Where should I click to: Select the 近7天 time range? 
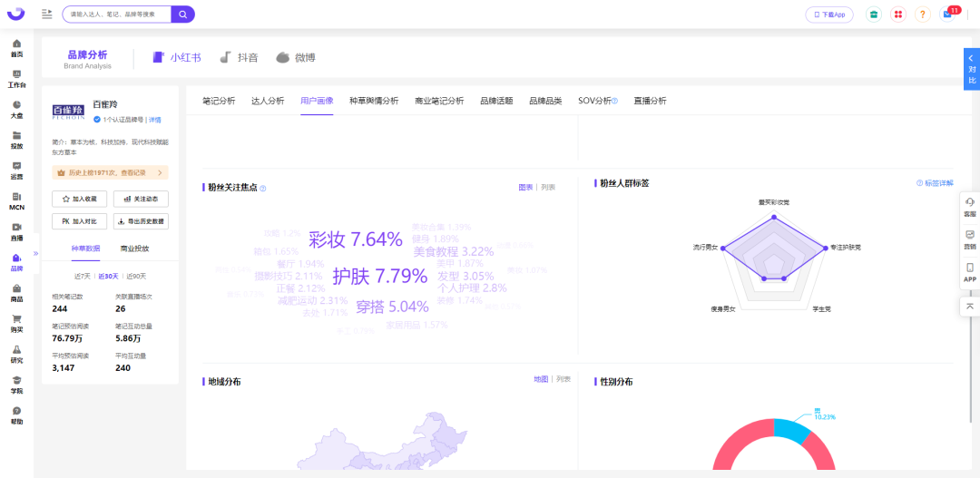83,276
